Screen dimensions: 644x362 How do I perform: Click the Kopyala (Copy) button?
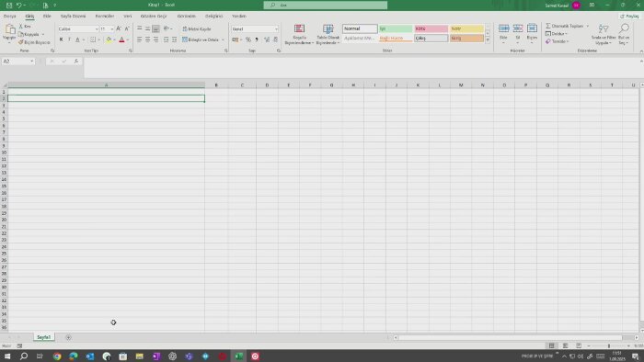pos(29,34)
